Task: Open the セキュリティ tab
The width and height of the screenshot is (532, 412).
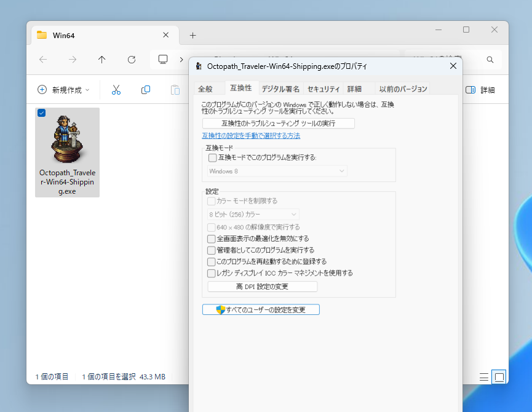Action: [x=324, y=89]
